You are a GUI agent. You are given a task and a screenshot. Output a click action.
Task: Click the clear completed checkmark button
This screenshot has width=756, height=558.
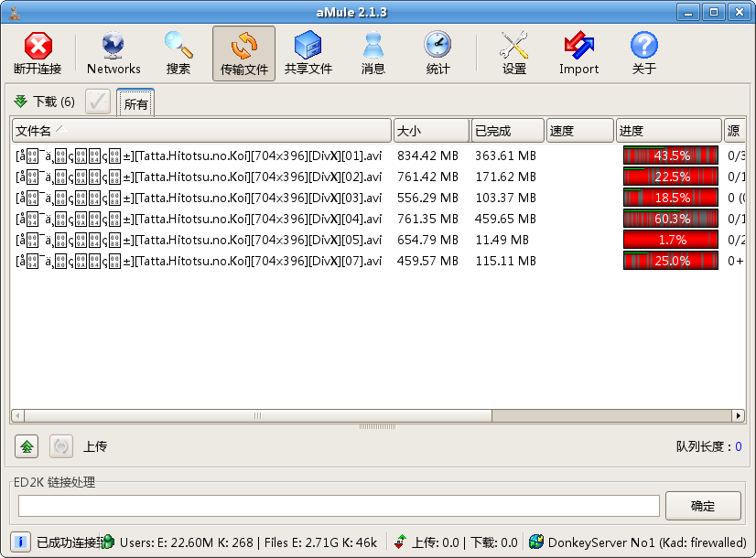(98, 102)
